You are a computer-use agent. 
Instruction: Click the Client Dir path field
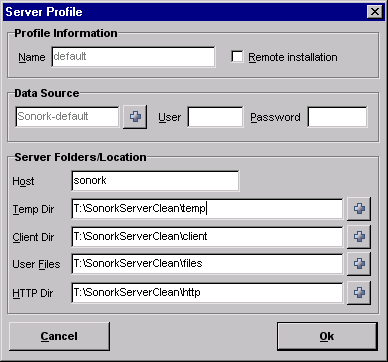(x=207, y=237)
